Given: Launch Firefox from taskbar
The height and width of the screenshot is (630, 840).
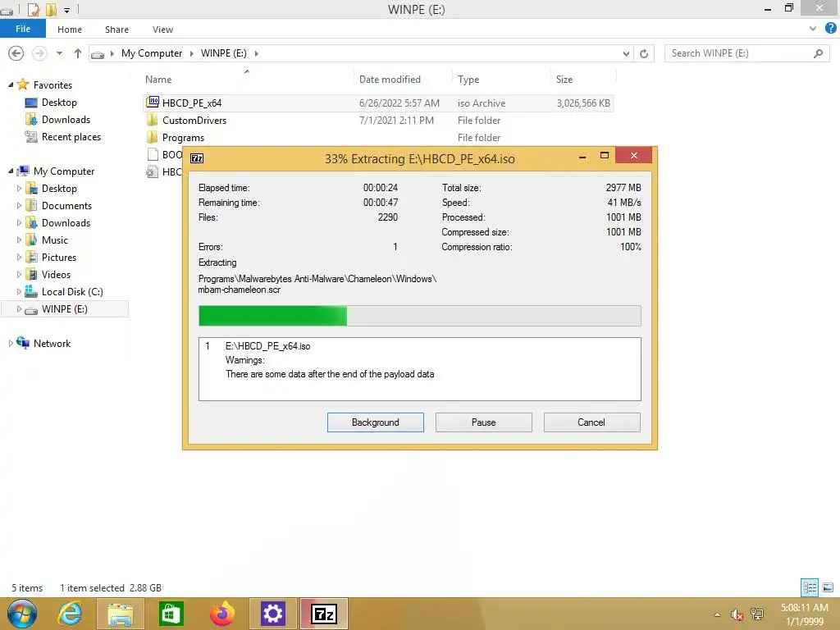Looking at the screenshot, I should [x=221, y=614].
